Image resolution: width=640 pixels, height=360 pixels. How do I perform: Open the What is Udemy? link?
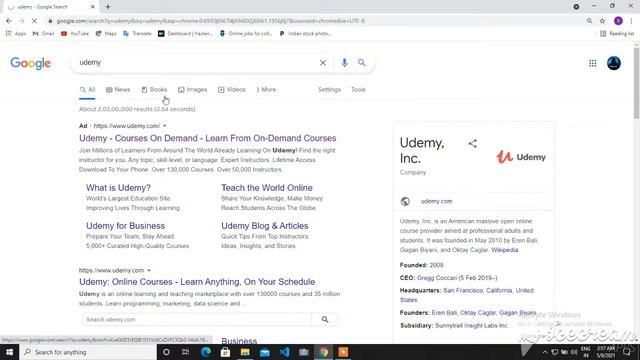pyautogui.click(x=118, y=188)
